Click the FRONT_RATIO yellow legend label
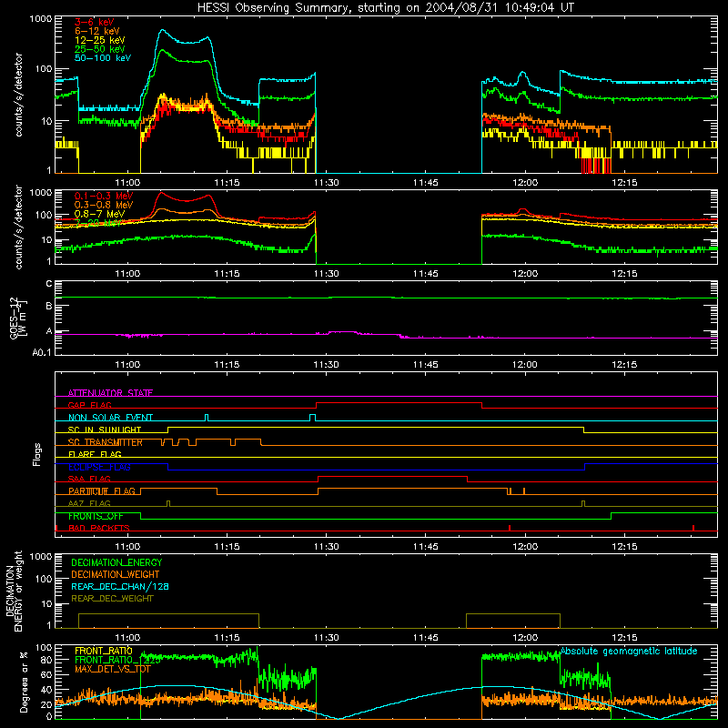The image size is (728, 728). (x=104, y=651)
